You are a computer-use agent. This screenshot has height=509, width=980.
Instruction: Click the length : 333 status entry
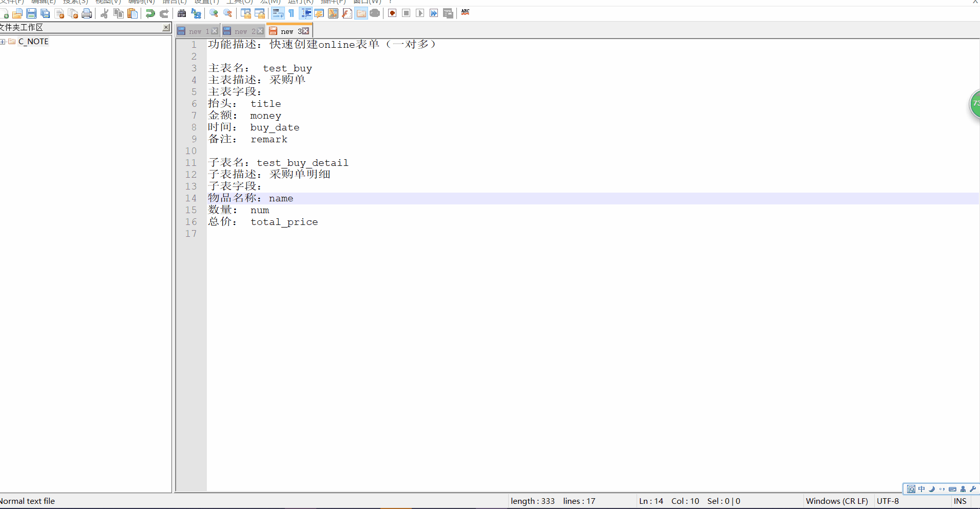pyautogui.click(x=533, y=501)
